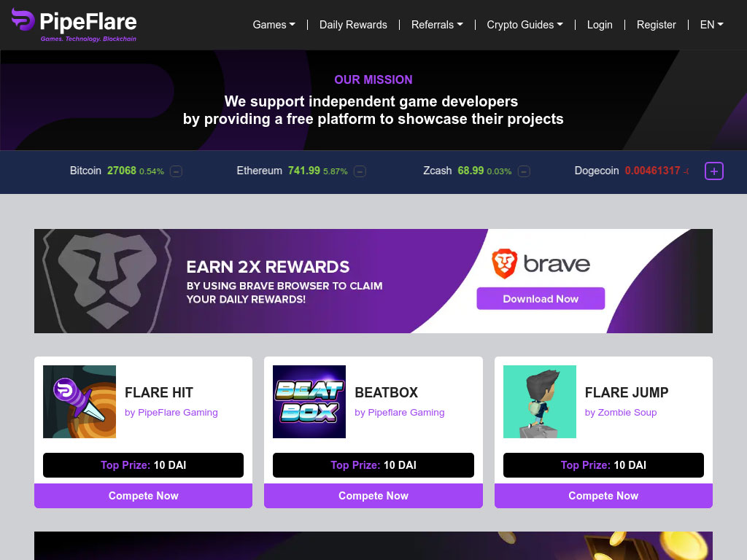Click the BEATBOX title
The height and width of the screenshot is (560, 747).
387,392
